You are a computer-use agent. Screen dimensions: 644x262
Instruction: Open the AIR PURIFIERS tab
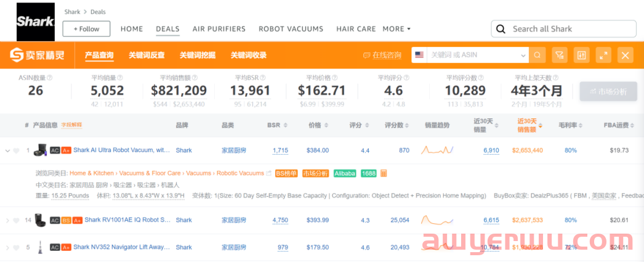click(219, 29)
